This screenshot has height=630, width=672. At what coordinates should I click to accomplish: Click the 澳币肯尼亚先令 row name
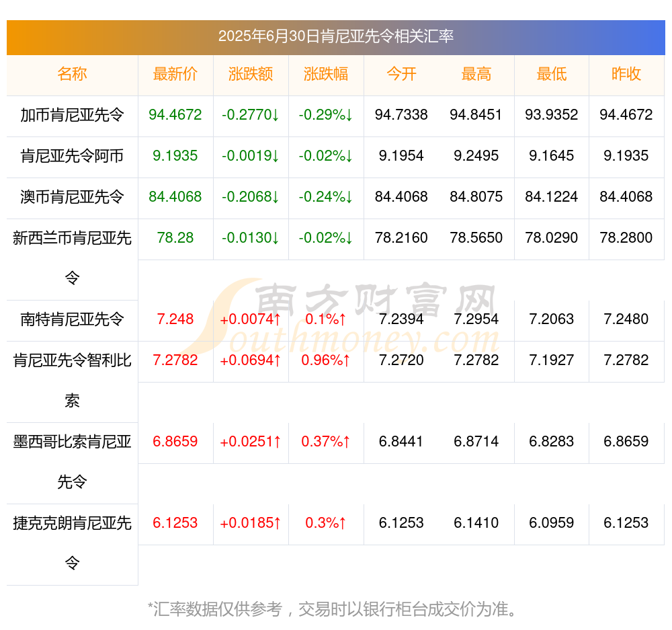72,197
